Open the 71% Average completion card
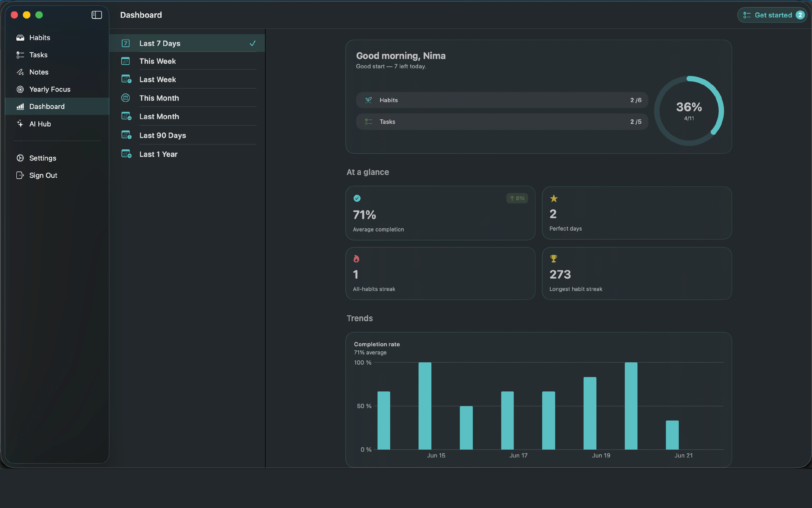The width and height of the screenshot is (812, 508). [440, 213]
